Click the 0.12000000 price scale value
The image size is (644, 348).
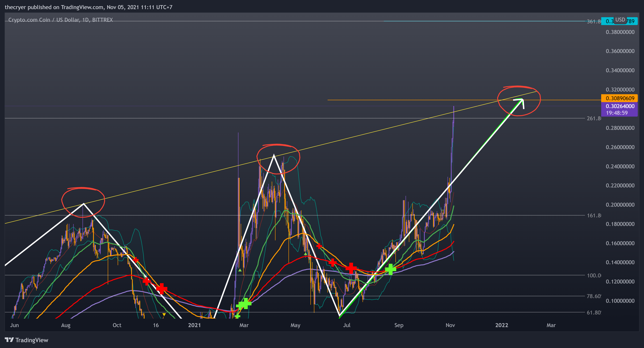[620, 282]
